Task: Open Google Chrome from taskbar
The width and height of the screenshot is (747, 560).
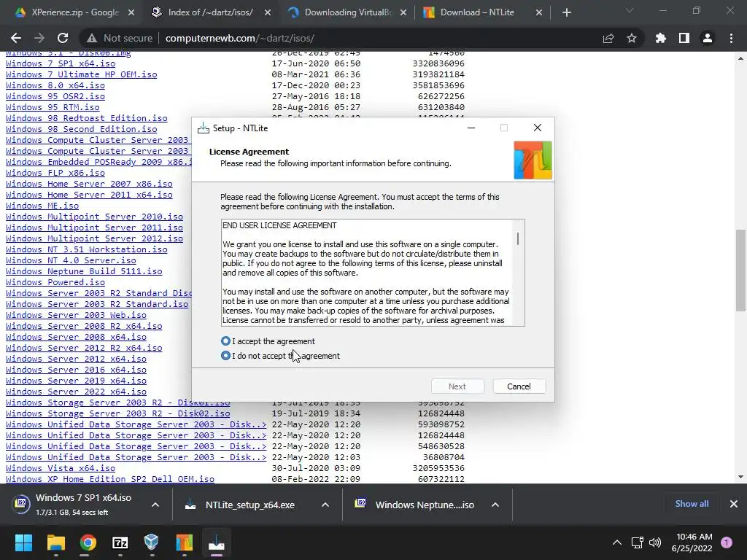Action: tap(88, 542)
